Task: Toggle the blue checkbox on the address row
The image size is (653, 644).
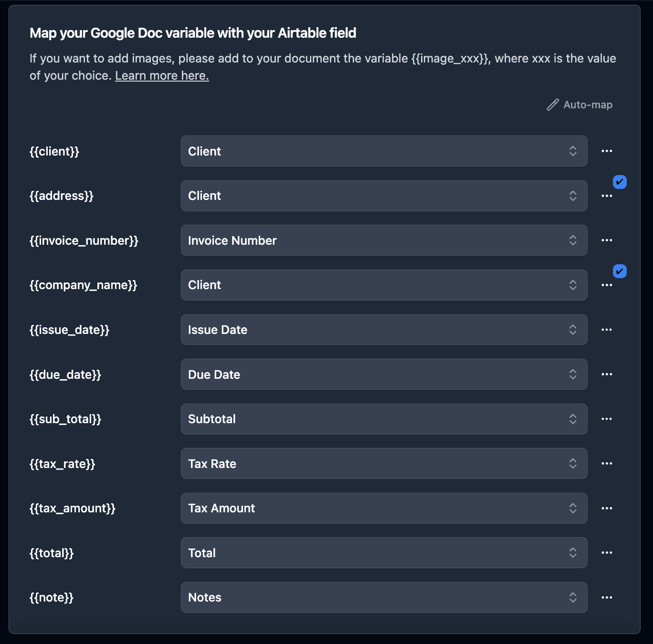Action: pos(620,182)
